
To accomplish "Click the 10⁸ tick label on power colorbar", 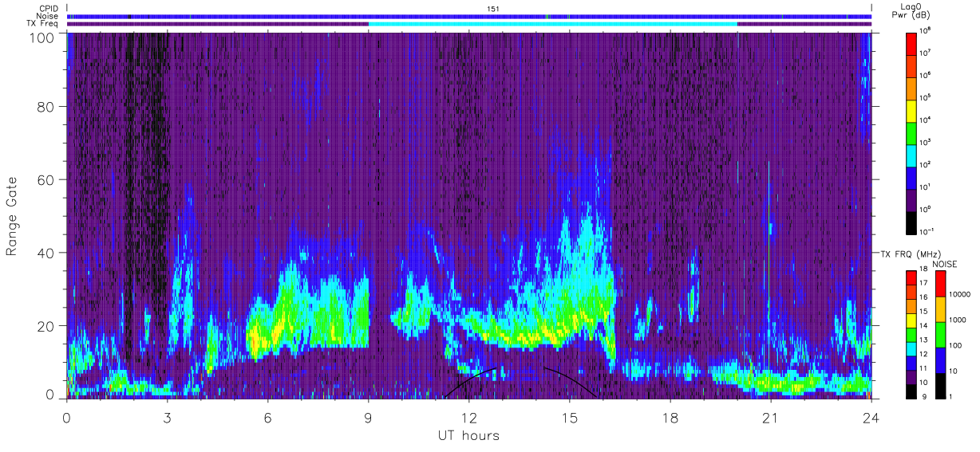I will coord(924,31).
